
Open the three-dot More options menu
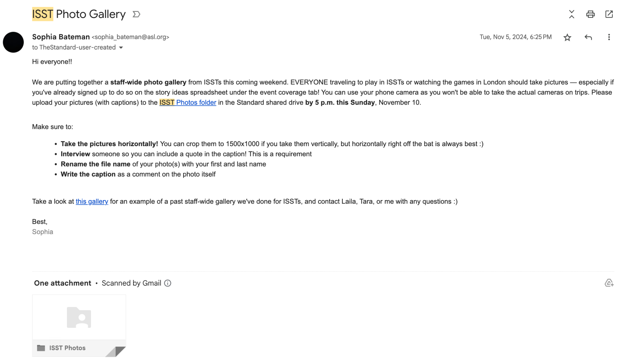coord(609,37)
